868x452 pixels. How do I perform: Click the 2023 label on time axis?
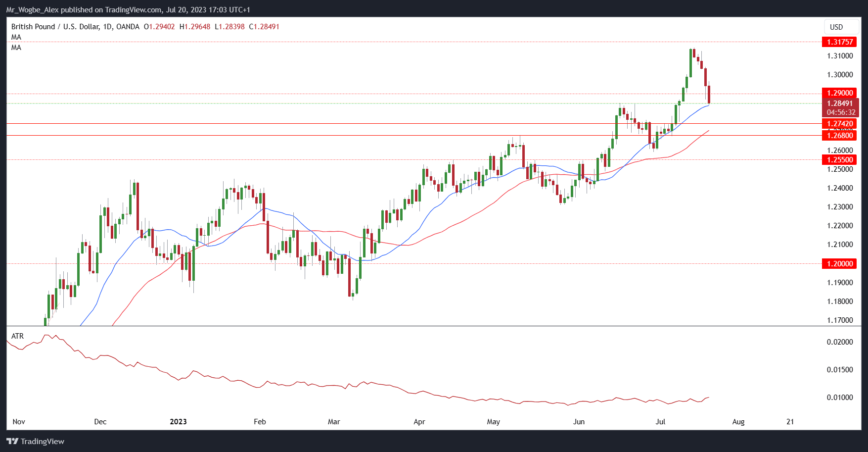tap(179, 422)
